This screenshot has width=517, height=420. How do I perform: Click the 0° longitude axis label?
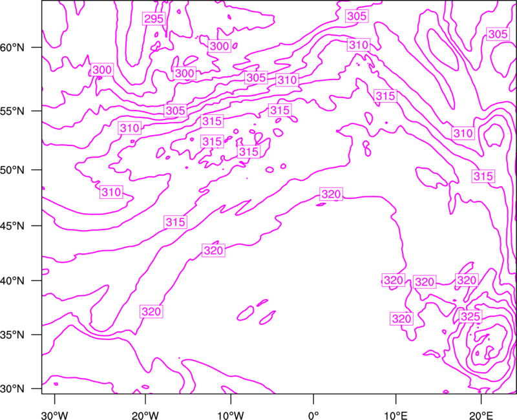(x=313, y=415)
